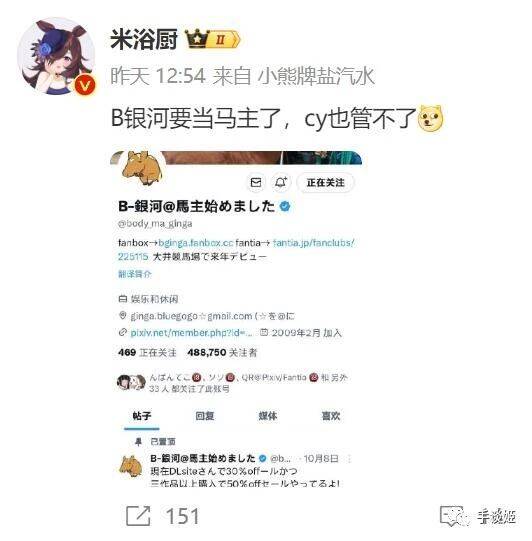This screenshot has width=532, height=541.
Task: Toggle the notification bell icon
Action: pyautogui.click(x=280, y=182)
